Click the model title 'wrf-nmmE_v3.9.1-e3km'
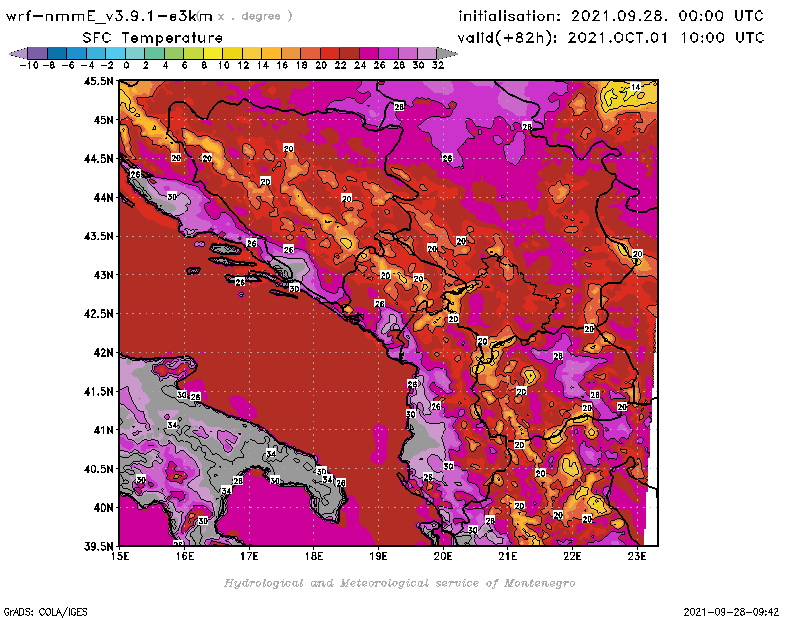 click(x=109, y=16)
